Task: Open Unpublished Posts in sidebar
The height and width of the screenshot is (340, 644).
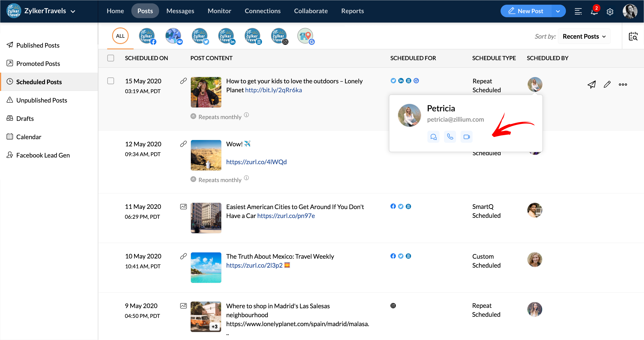Action: click(41, 100)
